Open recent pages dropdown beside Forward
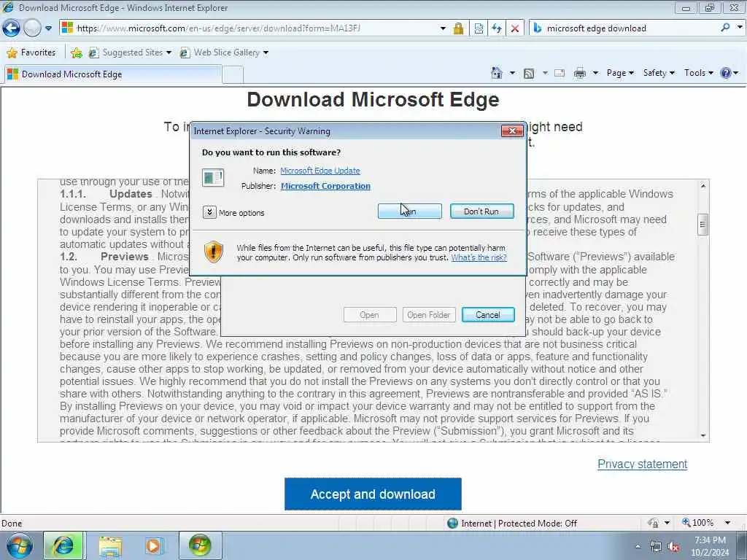Viewport: 747px width, 560px height. (x=49, y=28)
